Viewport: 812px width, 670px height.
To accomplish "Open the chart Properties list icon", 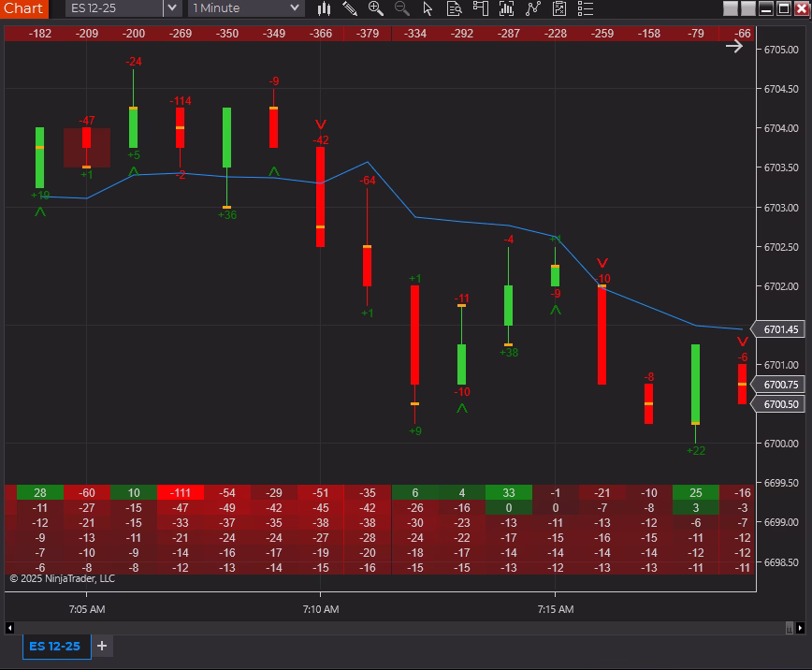I will point(587,8).
